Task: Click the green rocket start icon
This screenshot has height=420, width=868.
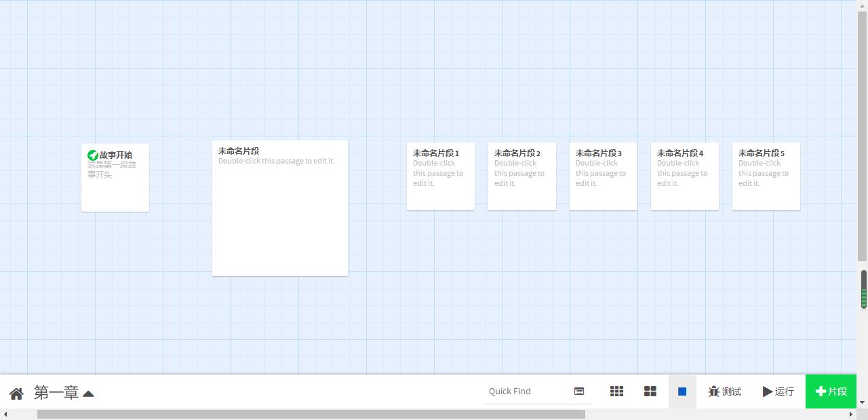Action: click(93, 155)
